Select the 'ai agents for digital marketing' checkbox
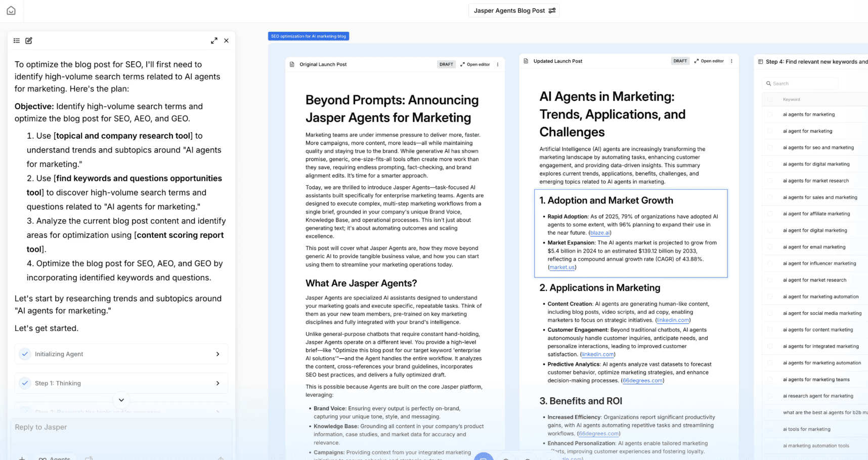868x460 pixels. coord(770,164)
